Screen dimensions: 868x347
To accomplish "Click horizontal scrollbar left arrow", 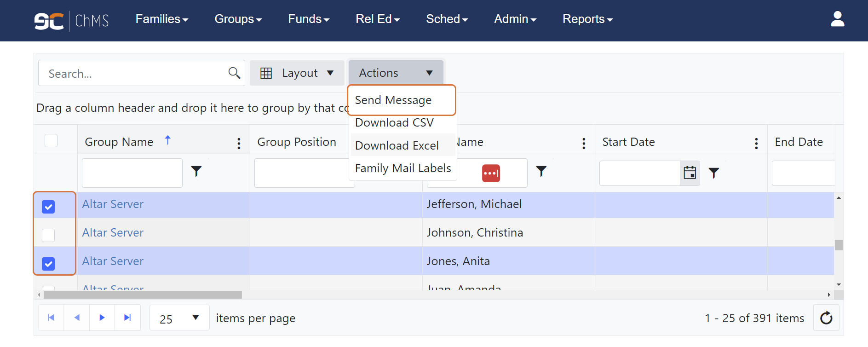I will pos(39,295).
